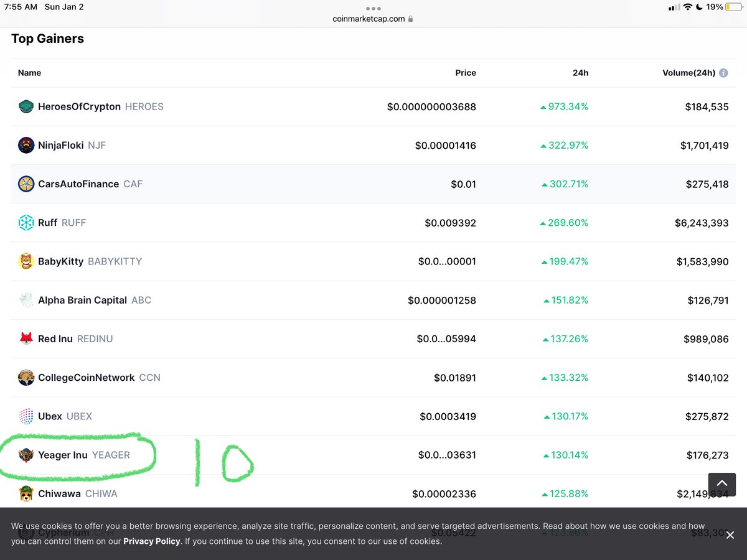The height and width of the screenshot is (560, 747).
Task: Tap the Safari three-dot page menu
Action: [x=373, y=8]
